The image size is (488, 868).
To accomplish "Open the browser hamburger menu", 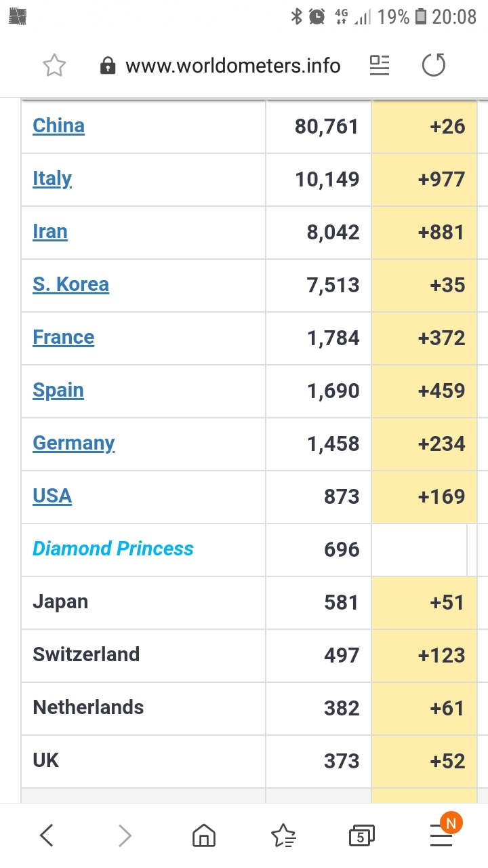I will pyautogui.click(x=441, y=835).
